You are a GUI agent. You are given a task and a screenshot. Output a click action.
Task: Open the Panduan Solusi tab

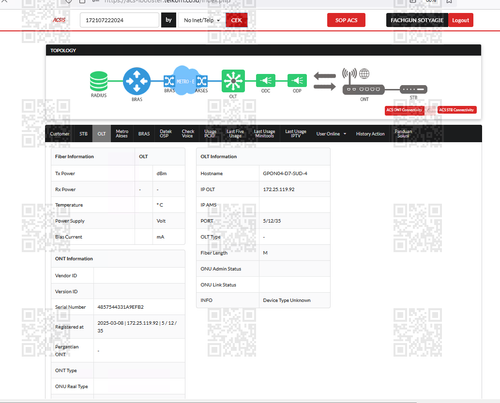[x=403, y=134]
